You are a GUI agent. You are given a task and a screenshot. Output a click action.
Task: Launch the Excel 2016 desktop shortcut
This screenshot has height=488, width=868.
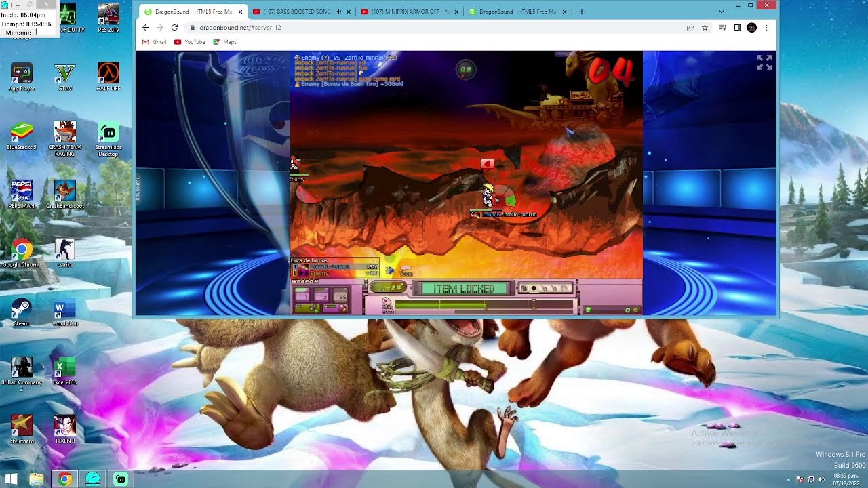65,371
